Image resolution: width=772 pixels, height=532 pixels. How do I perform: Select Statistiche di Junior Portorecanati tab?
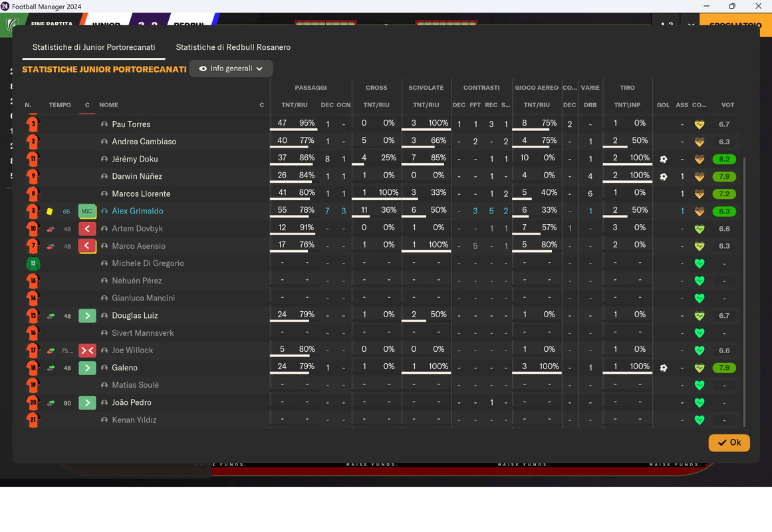coord(94,47)
